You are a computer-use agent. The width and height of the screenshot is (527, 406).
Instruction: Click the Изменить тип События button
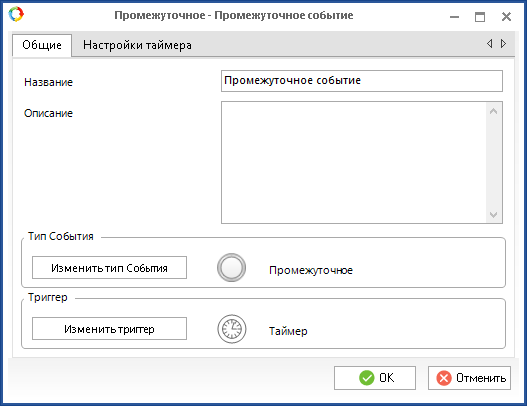109,268
